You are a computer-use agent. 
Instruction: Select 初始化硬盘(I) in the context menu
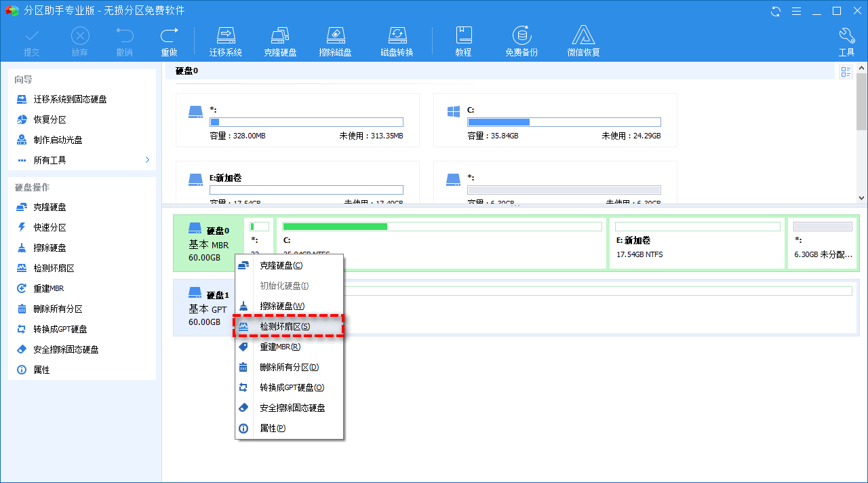tap(289, 286)
